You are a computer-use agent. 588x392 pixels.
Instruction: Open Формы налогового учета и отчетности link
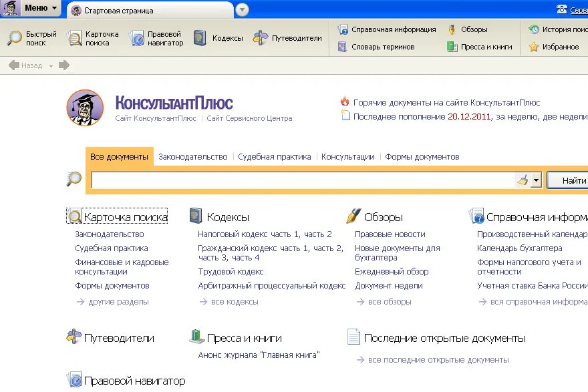[529, 267]
